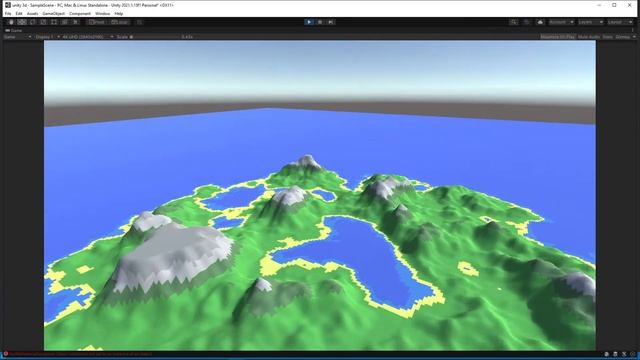The height and width of the screenshot is (360, 640).
Task: Select the Rect tool in the toolbar
Action: (54, 22)
